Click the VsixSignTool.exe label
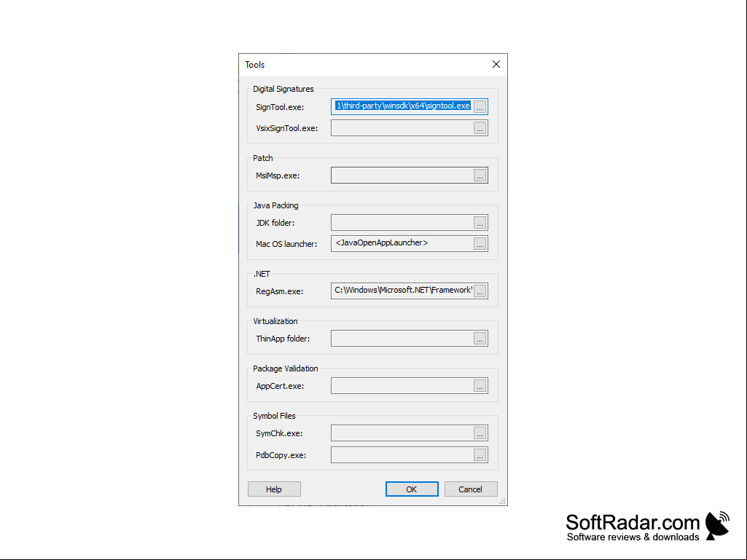Viewport: 747px width, 560px height. [287, 128]
